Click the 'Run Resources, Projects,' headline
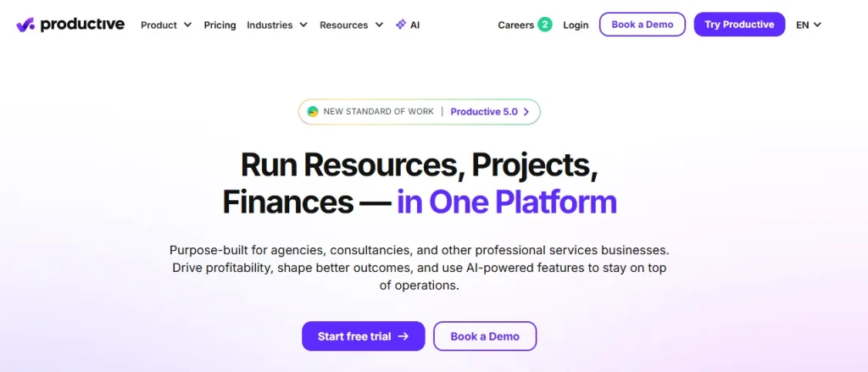This screenshot has width=868, height=372. click(420, 164)
